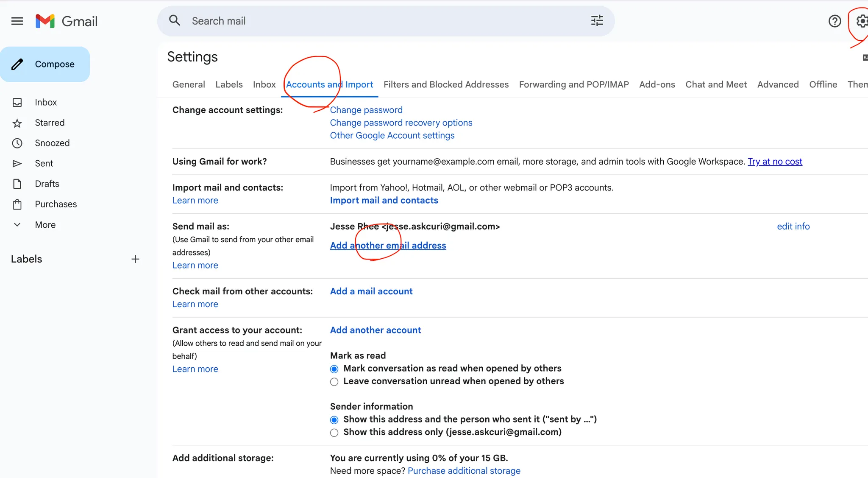
Task: Click edit info for Jesse Rhee
Action: tap(793, 226)
